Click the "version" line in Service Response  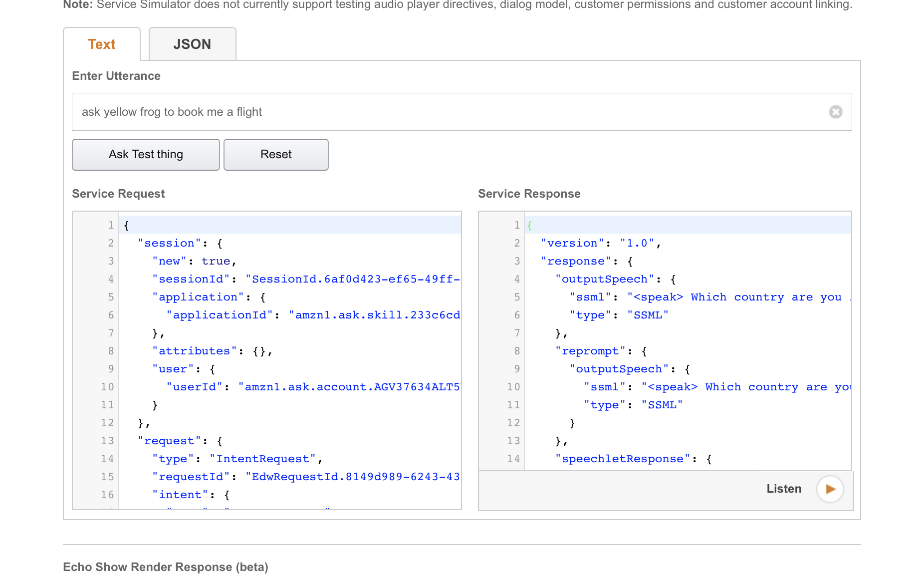[601, 243]
